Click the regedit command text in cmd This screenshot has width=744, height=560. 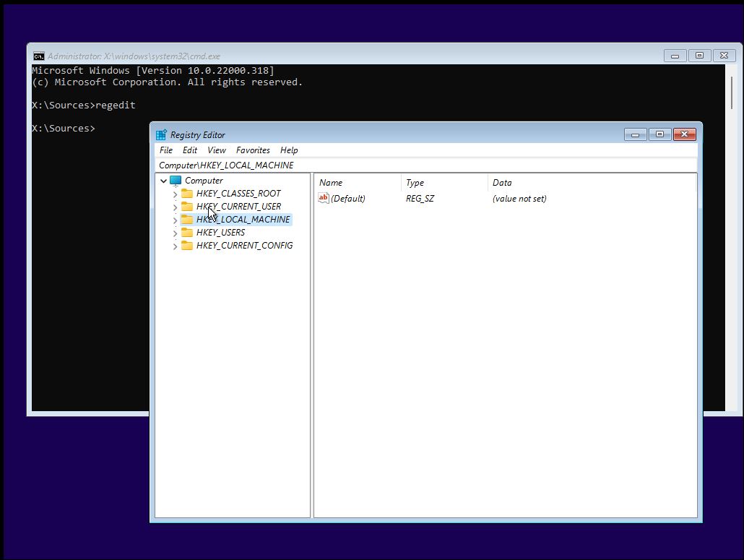coord(116,105)
